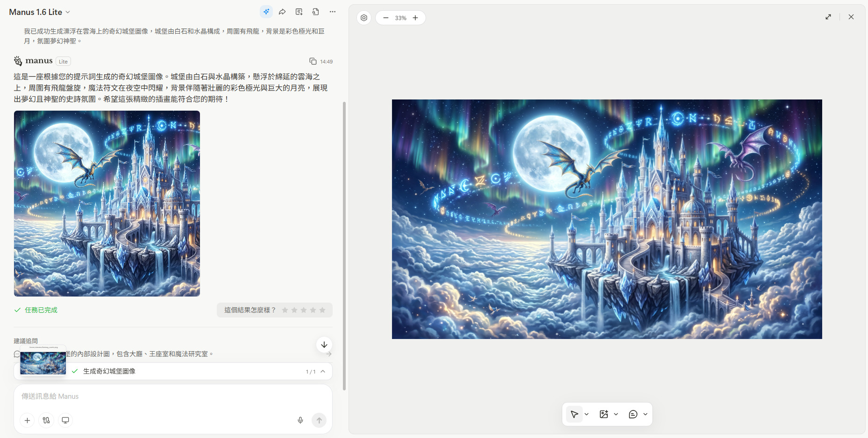
Task: Click the computer monitor icon in the composer
Action: click(x=65, y=420)
